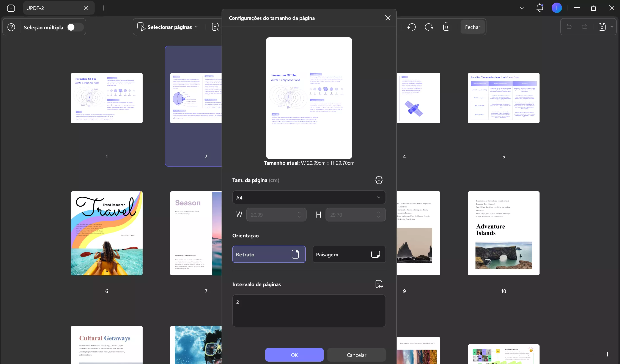Click the rotate counterclockwise icon
Viewport: 620px width, 364px height.
click(x=411, y=27)
